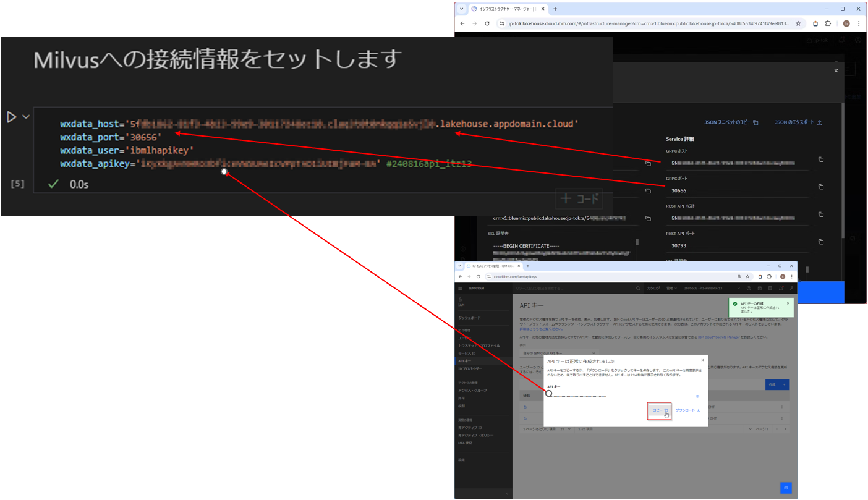The width and height of the screenshot is (868, 500).
Task: Copy the GRPC ポート value
Action: (821, 187)
